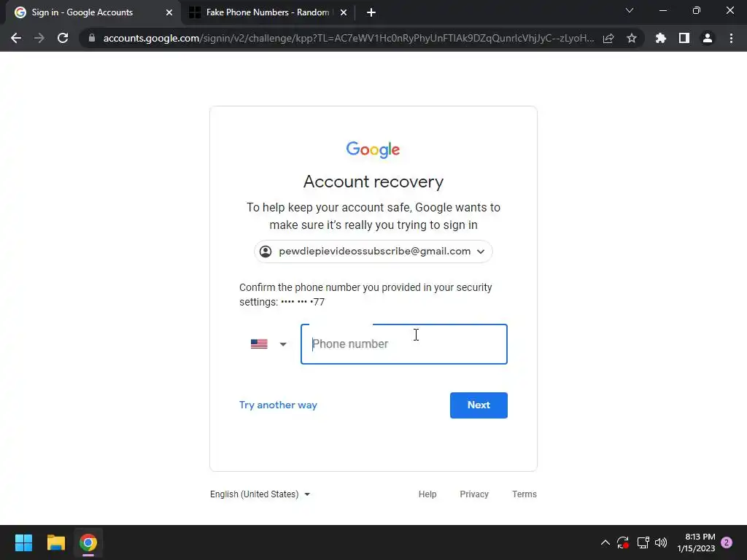
Task: View site security lock info
Action: point(92,38)
